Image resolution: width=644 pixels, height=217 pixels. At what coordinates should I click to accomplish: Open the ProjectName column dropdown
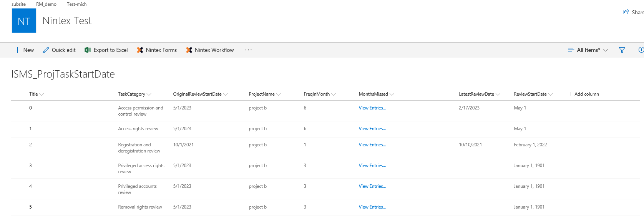click(x=278, y=94)
